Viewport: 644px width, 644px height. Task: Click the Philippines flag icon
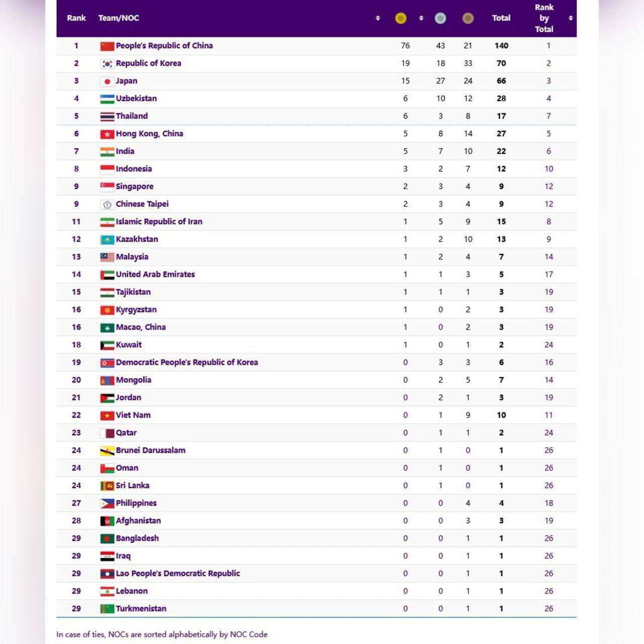[x=107, y=504]
